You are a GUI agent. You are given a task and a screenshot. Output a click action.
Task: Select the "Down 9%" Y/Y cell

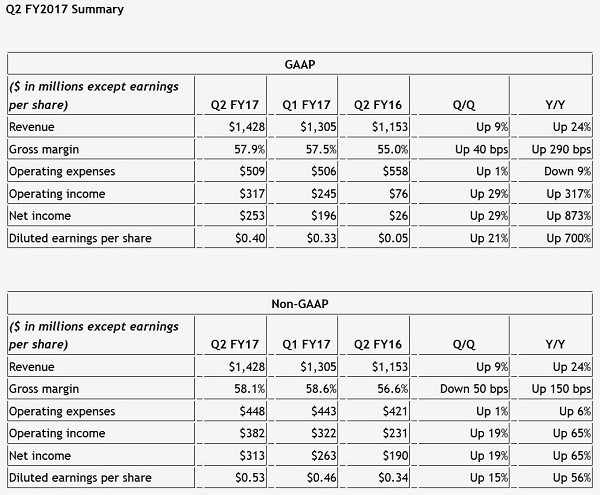click(x=568, y=171)
